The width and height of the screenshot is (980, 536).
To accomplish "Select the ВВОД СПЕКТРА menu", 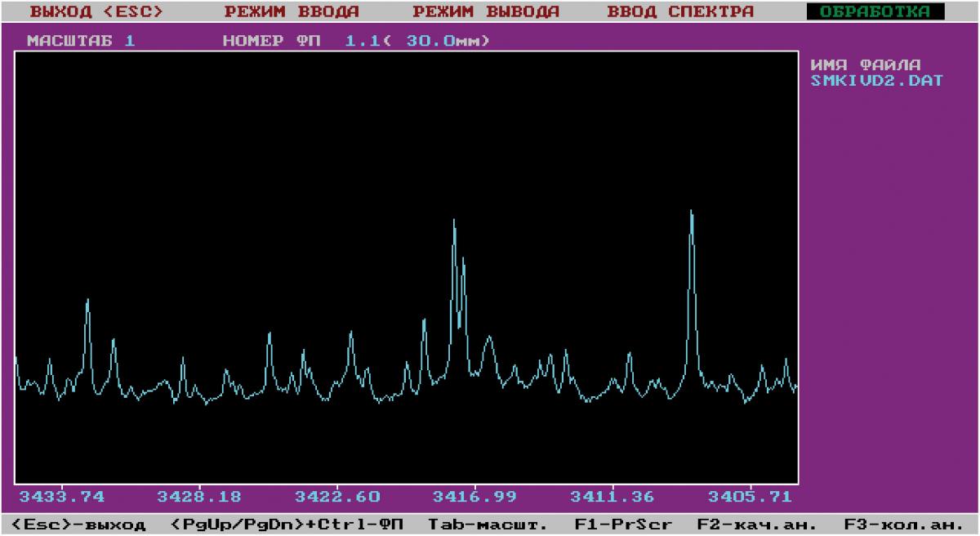I will (x=680, y=12).
